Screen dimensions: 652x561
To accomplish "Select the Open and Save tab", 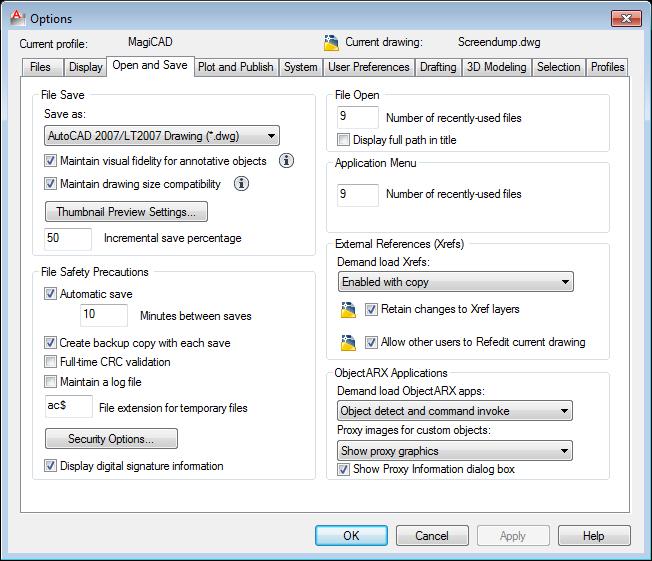I will coord(150,66).
